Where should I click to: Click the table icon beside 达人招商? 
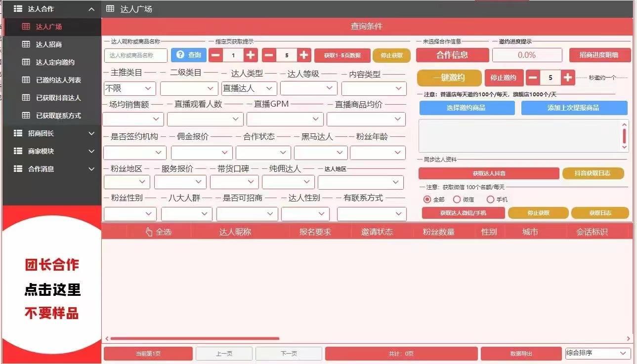pyautogui.click(x=26, y=44)
